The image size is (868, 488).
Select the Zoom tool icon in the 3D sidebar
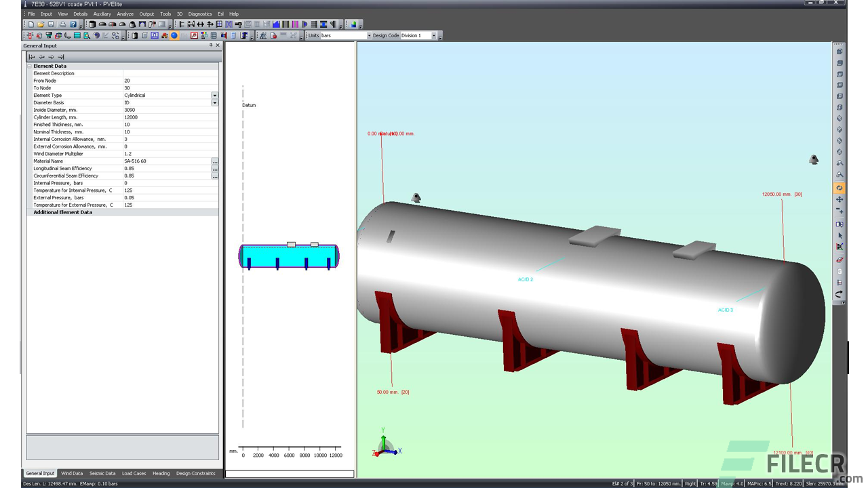point(840,211)
